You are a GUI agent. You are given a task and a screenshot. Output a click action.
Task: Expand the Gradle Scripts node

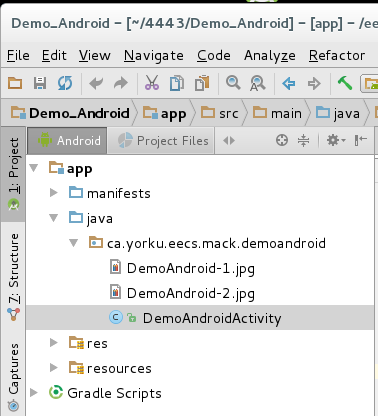tap(34, 393)
